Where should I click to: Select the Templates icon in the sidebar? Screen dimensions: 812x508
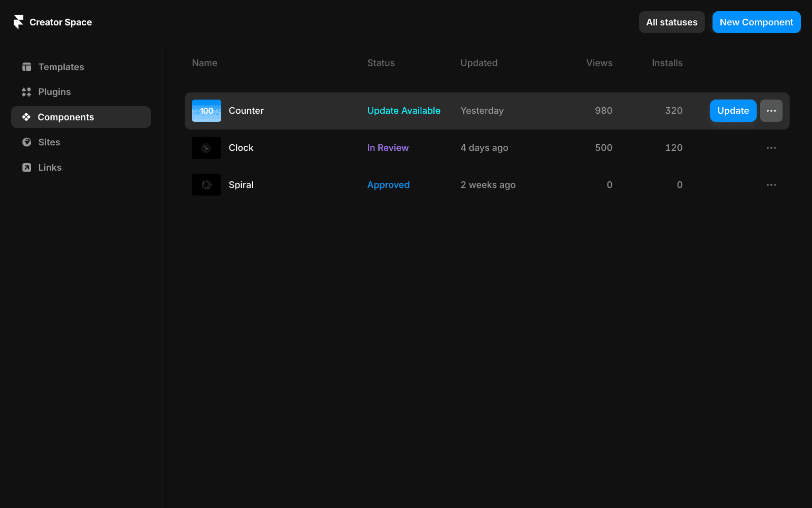coord(26,67)
